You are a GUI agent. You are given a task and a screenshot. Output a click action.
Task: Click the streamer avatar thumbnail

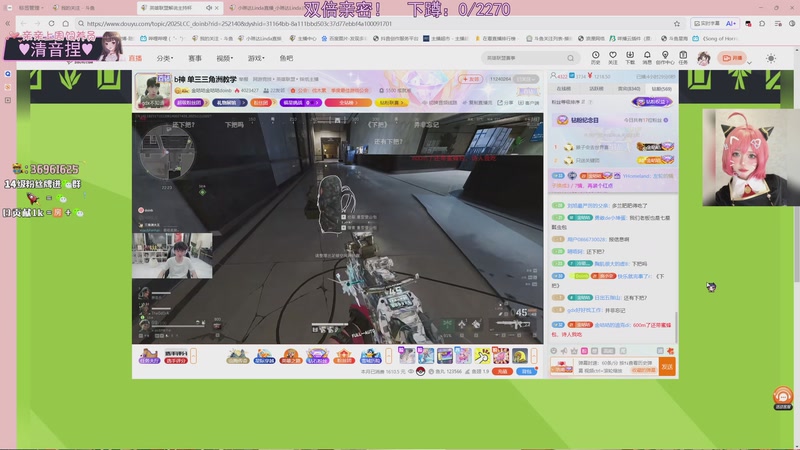click(x=153, y=90)
